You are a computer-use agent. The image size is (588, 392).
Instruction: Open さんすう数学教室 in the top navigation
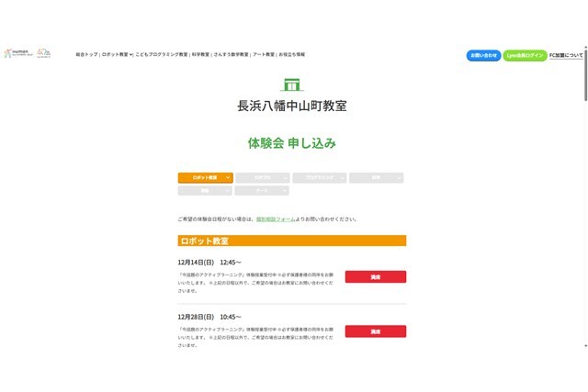[x=231, y=55]
